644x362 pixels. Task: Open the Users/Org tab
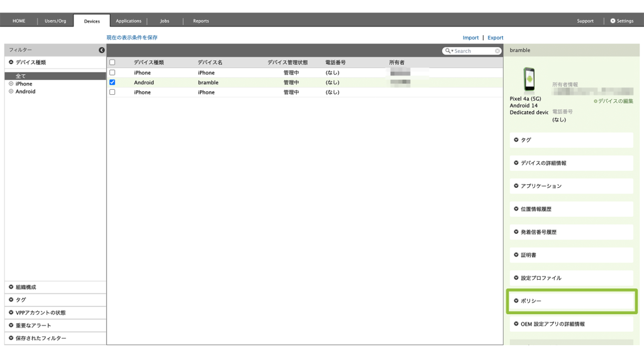[x=55, y=21]
